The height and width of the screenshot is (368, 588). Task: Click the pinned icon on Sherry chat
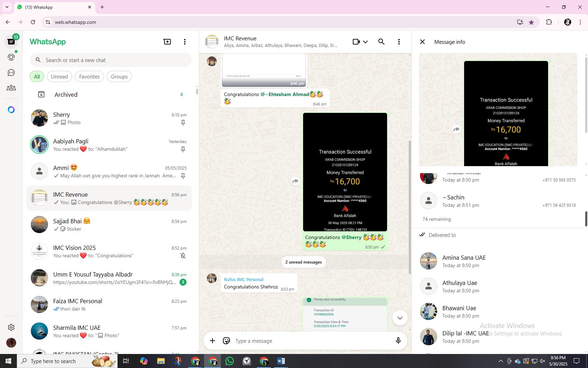pyautogui.click(x=183, y=123)
